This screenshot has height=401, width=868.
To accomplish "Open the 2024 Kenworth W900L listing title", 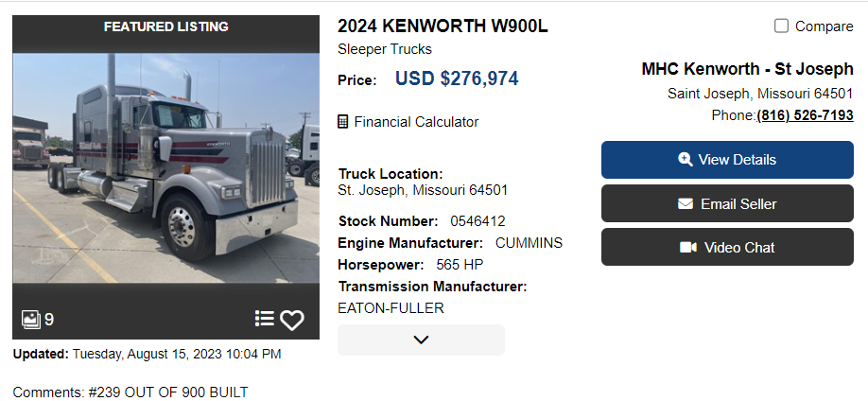I will pyautogui.click(x=443, y=26).
